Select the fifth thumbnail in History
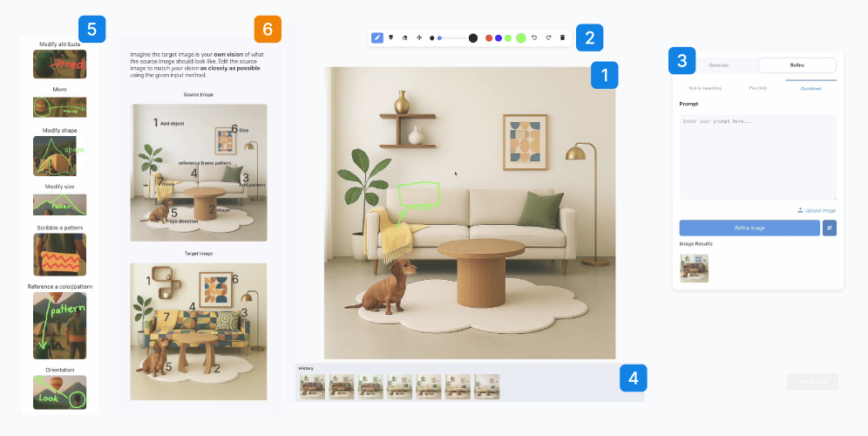Screen dimensions: 868x436 429,386
